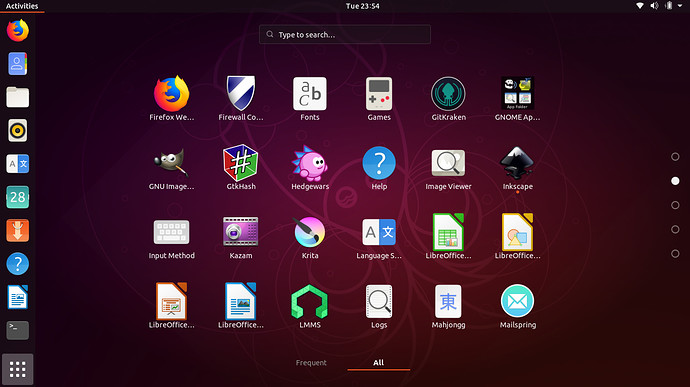The width and height of the screenshot is (690, 387).
Task: Click the Activities button
Action: tap(22, 6)
